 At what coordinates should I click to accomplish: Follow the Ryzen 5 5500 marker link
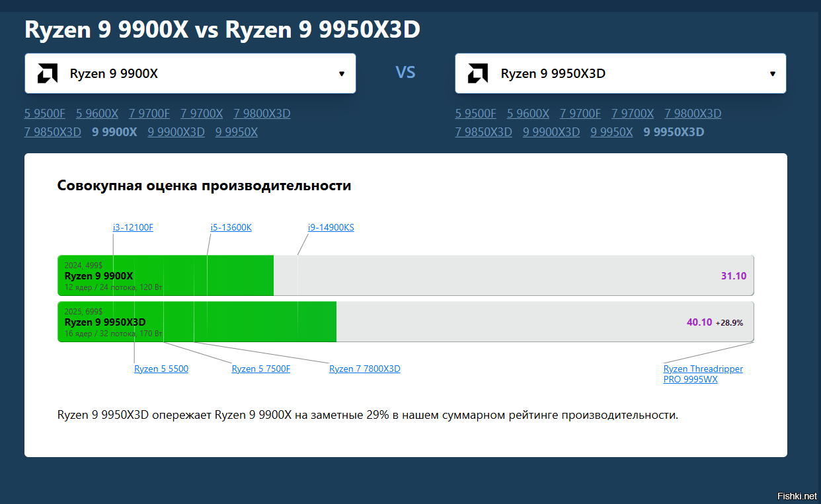click(161, 369)
